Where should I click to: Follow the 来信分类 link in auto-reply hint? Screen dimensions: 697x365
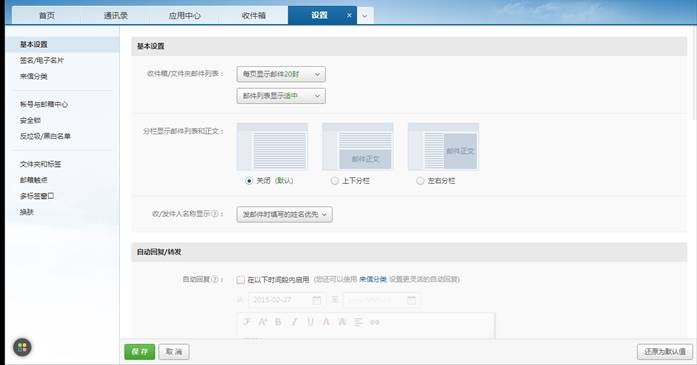373,279
